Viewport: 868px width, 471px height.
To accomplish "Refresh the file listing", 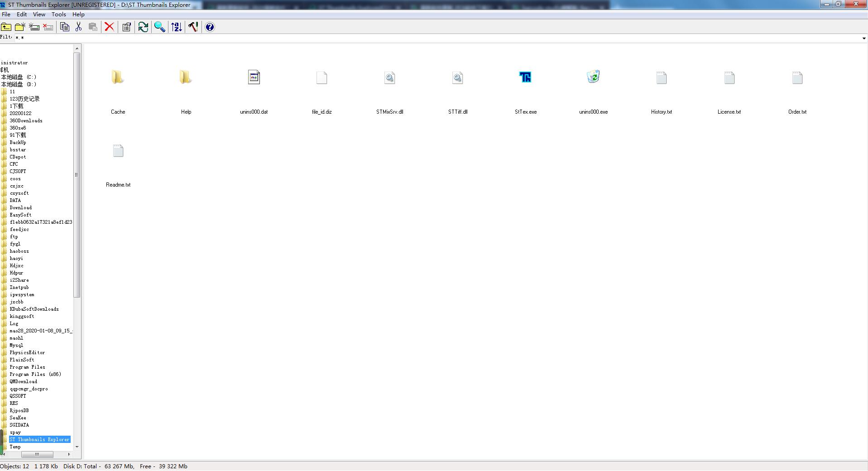I will point(143,27).
